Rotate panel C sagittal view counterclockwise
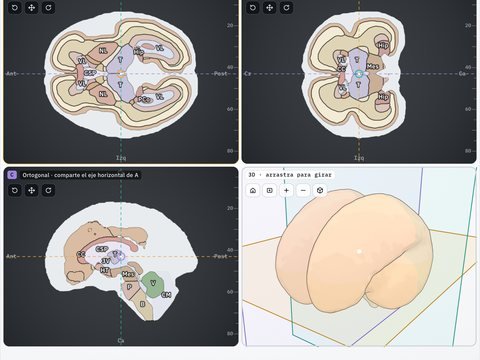 coord(15,190)
